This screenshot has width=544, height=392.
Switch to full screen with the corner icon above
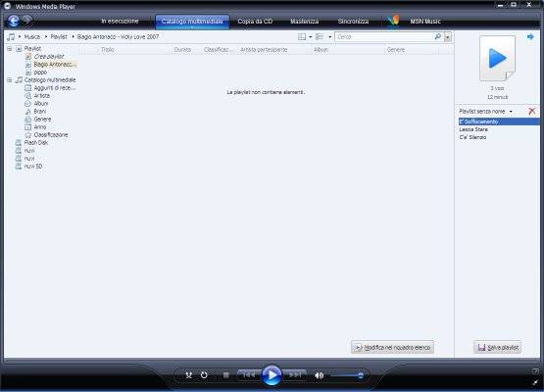pos(536,371)
